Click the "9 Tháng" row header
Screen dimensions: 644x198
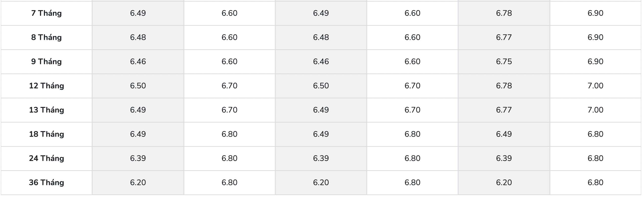46,61
